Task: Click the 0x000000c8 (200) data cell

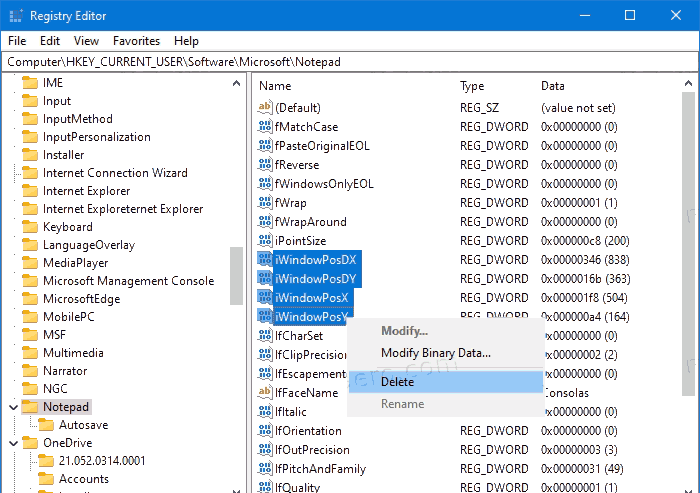Action: tap(585, 241)
